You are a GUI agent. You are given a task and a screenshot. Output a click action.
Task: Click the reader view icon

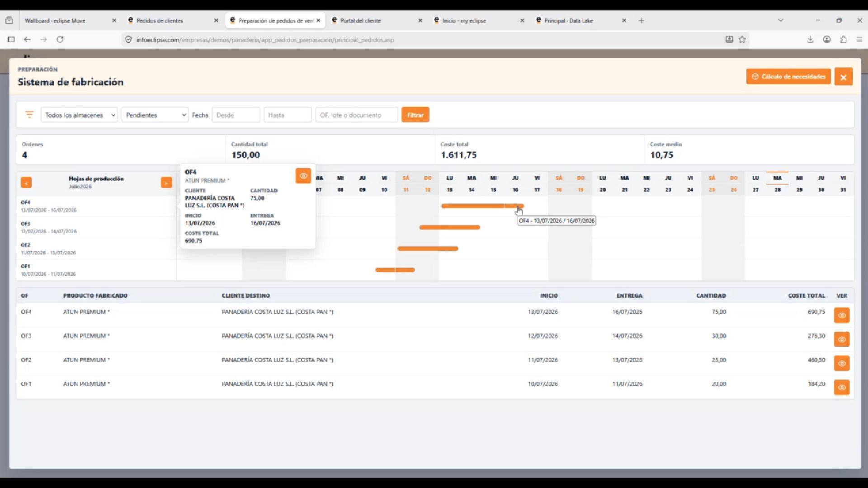[x=729, y=40]
